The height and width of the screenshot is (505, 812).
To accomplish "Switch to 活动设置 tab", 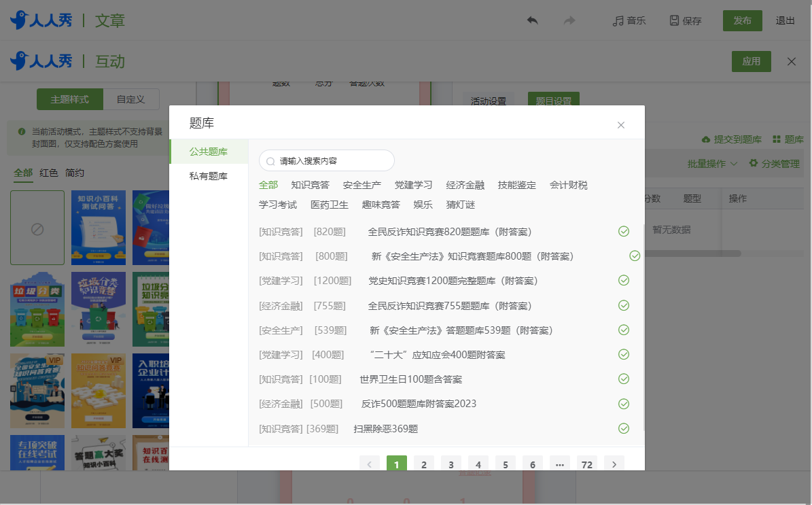I will coord(489,101).
